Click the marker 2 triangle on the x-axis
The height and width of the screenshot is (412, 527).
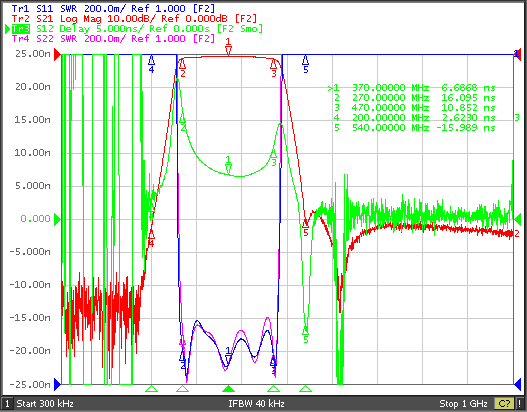pos(183,389)
